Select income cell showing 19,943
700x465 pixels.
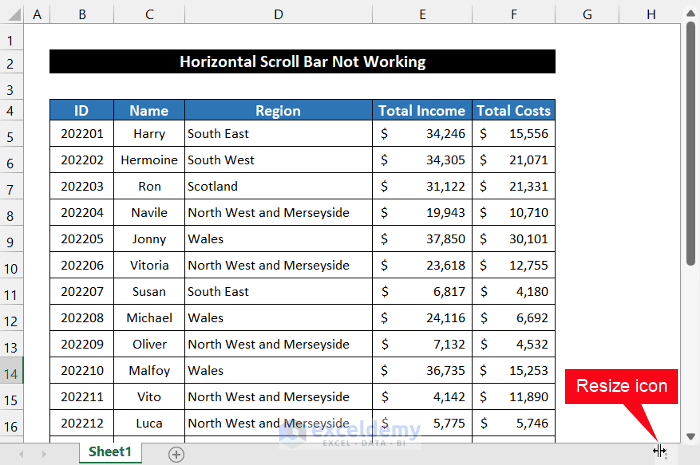(422, 212)
